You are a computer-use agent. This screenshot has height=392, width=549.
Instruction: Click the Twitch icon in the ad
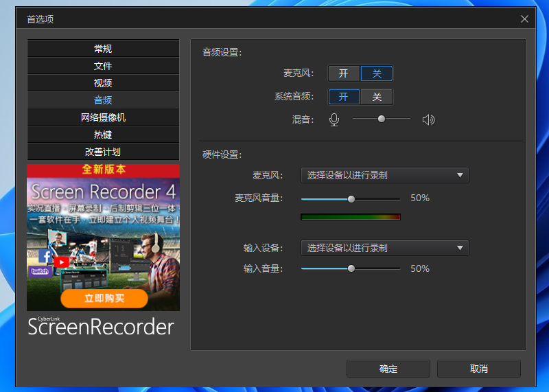click(40, 271)
